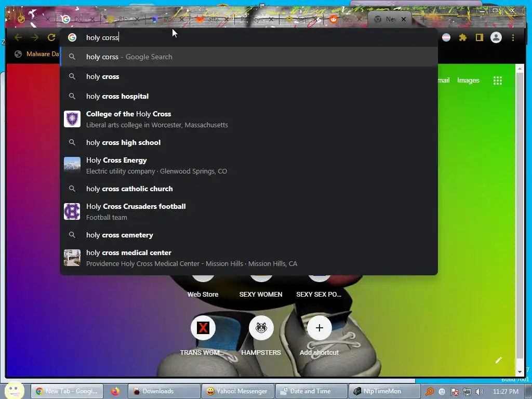Switch to the Reddit tab
Image resolution: width=532 pixels, height=399 pixels.
pyautogui.click(x=345, y=19)
